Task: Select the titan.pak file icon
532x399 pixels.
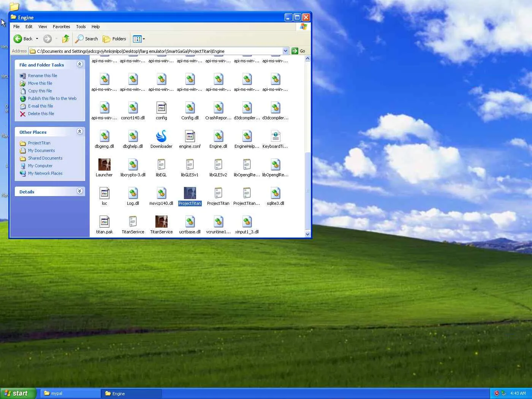Action: point(104,222)
